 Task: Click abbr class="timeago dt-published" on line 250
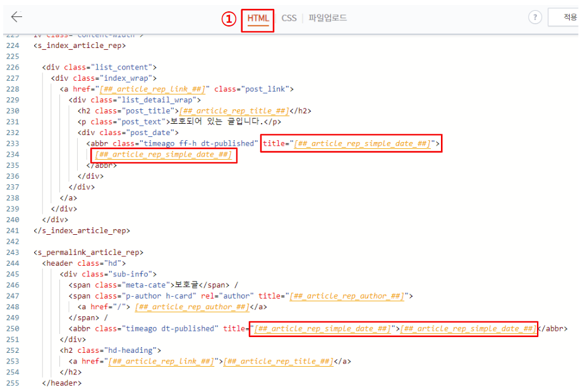click(143, 329)
